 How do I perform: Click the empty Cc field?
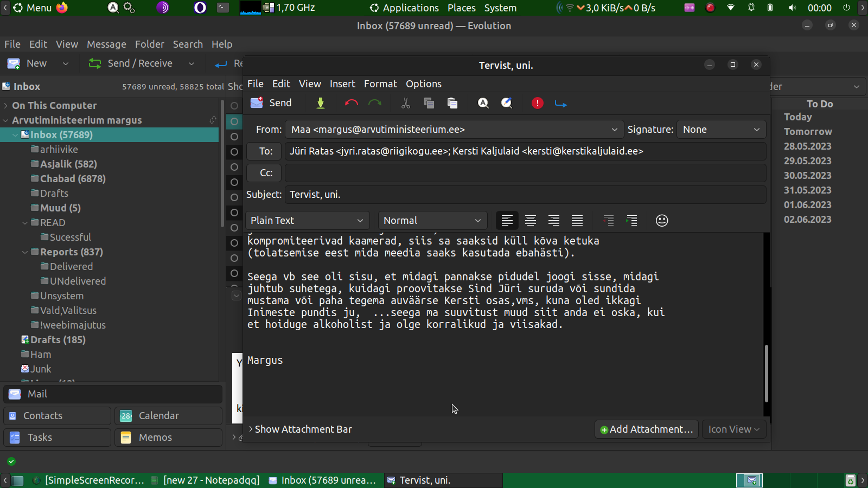[x=526, y=173]
